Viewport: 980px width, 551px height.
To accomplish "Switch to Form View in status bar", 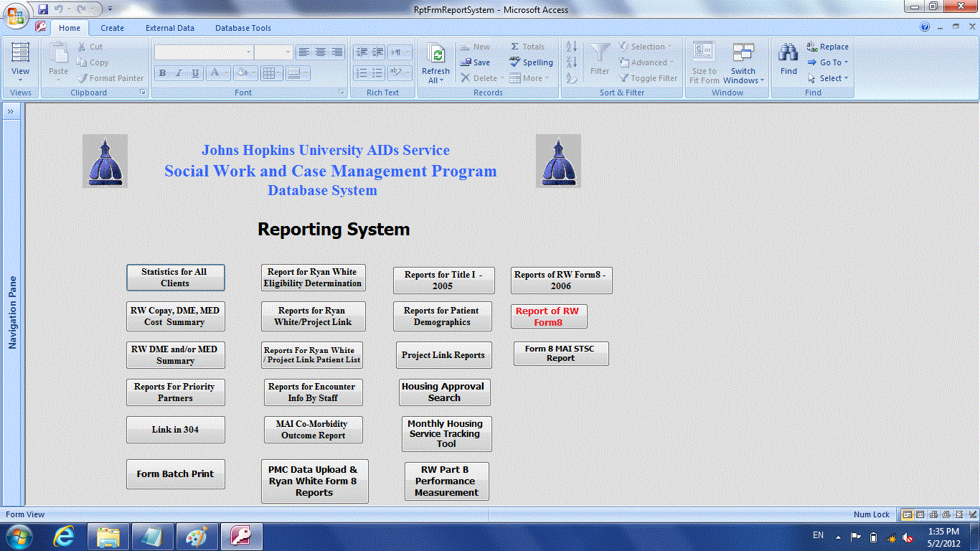I will point(908,514).
